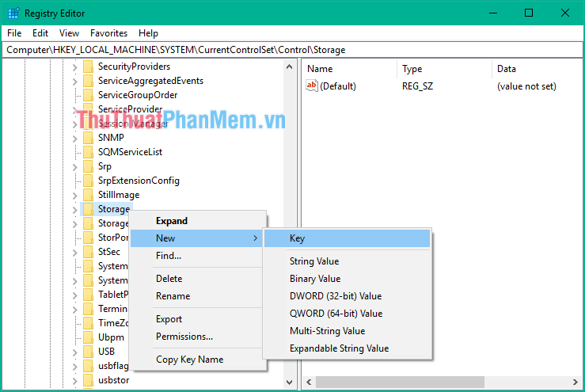Select the SQMServiceList tree item label
This screenshot has height=392, width=585.
(x=130, y=152)
